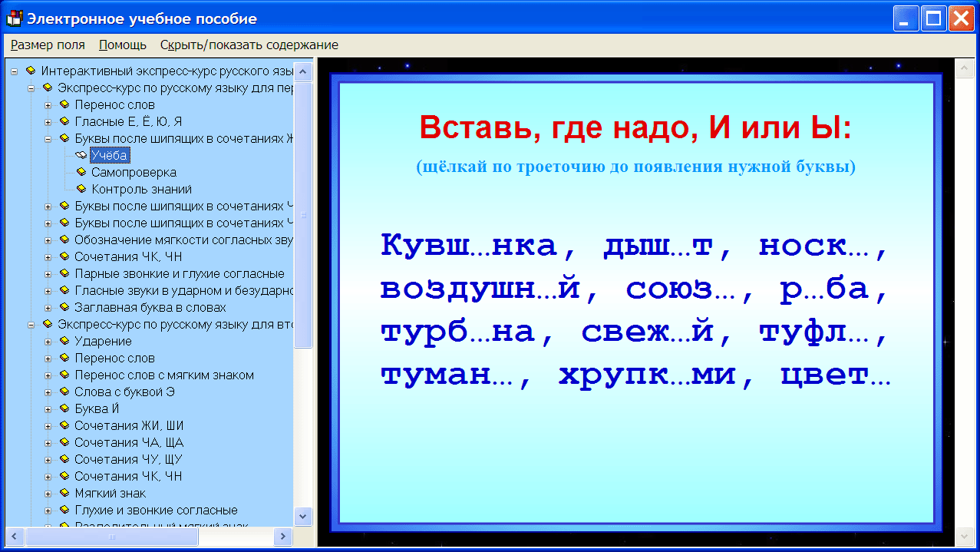
Task: Click the book icon beside Слова с буквой Э
Action: (x=66, y=392)
